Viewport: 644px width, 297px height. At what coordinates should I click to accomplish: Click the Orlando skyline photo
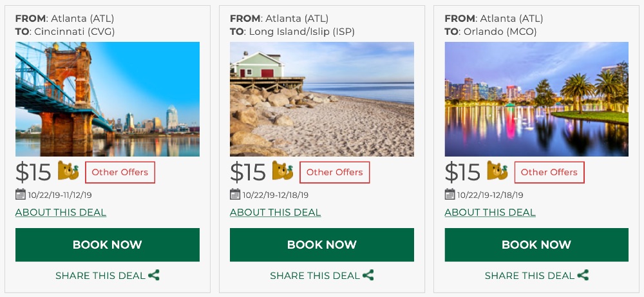[x=536, y=99]
